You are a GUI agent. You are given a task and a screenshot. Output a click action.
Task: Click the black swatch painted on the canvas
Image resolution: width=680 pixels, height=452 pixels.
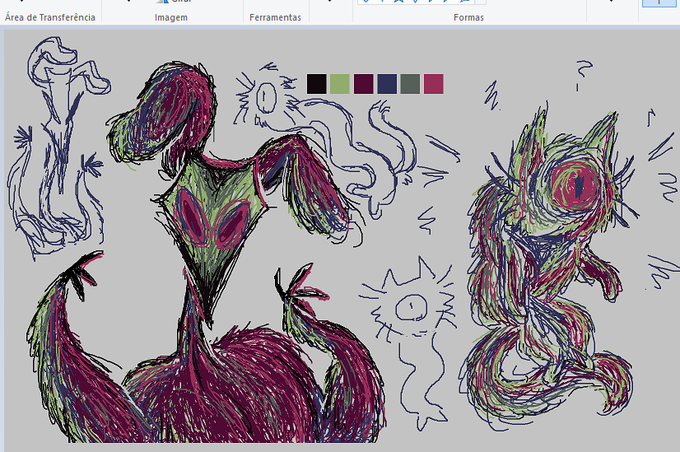[x=316, y=84]
